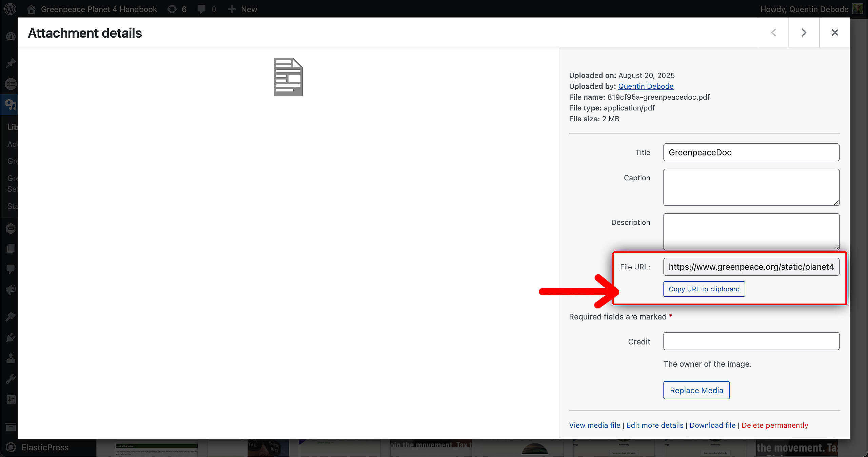
Task: Open Howdy, Quentin Debode account menu
Action: (804, 9)
